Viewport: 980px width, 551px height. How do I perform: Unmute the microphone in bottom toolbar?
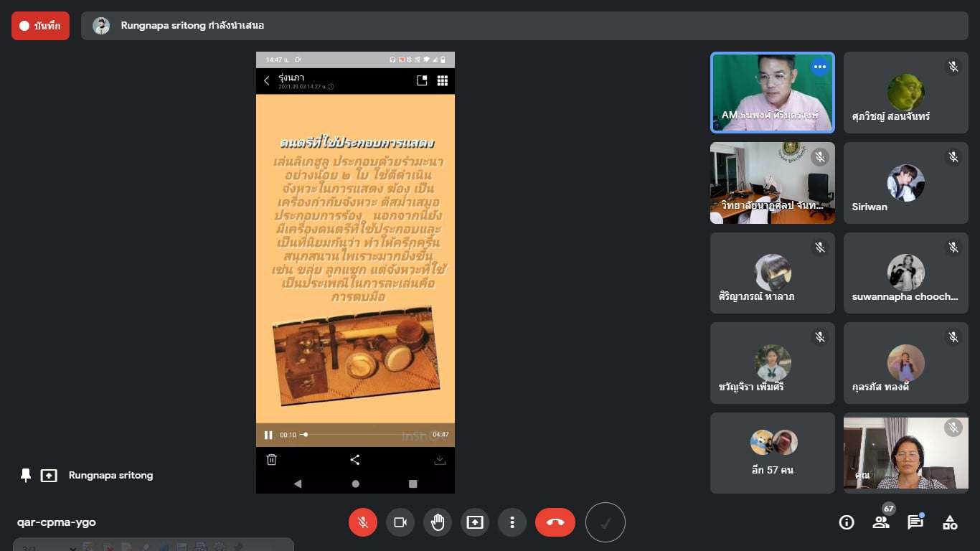pos(363,522)
